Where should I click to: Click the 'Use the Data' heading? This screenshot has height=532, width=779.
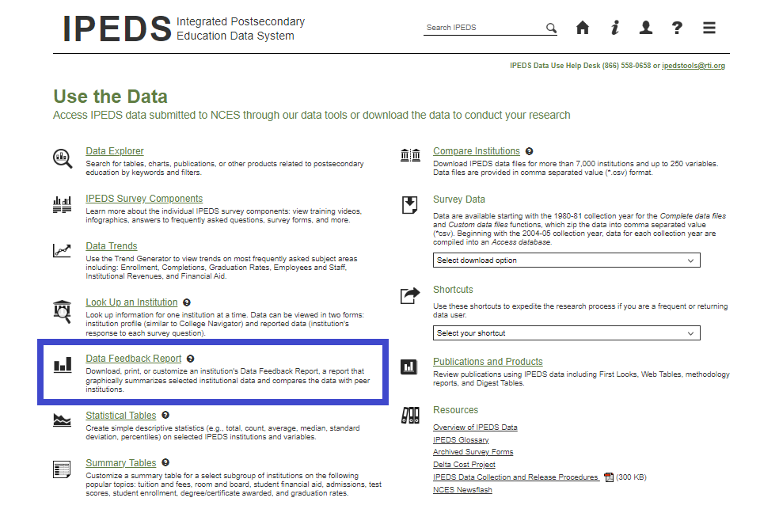(110, 97)
